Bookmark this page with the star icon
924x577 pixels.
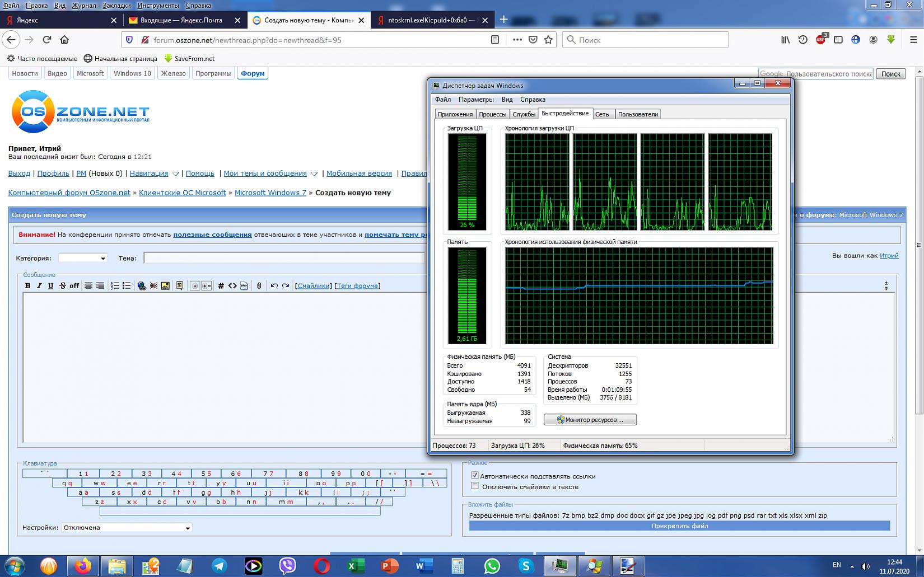[548, 40]
